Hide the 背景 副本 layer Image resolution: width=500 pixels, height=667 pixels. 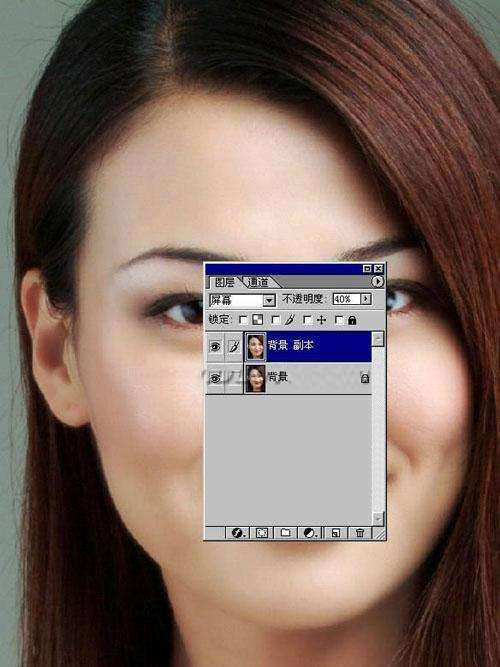(x=215, y=347)
